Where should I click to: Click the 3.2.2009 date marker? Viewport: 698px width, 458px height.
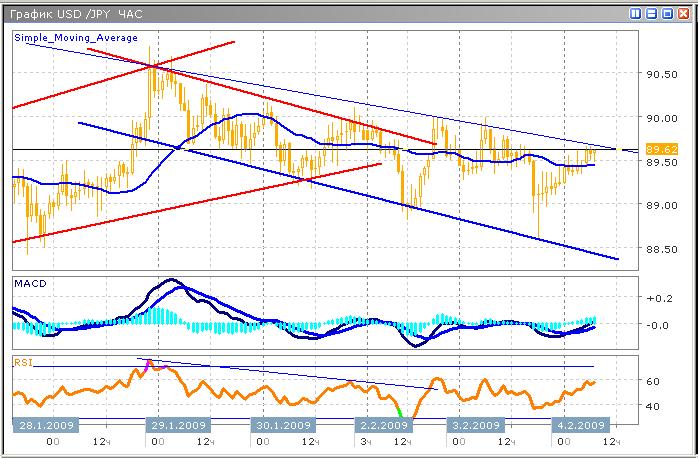click(475, 425)
